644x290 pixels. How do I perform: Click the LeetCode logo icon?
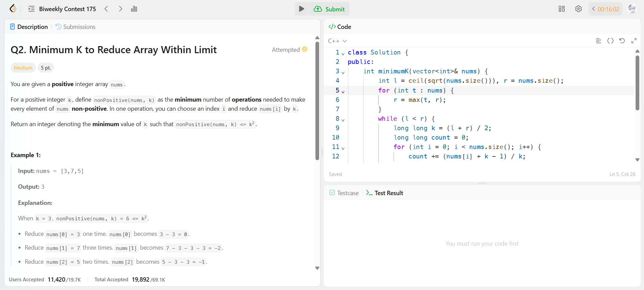[13, 9]
